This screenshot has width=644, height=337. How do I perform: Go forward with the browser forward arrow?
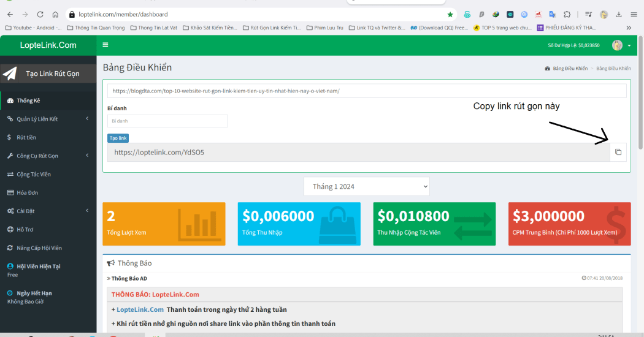point(25,14)
